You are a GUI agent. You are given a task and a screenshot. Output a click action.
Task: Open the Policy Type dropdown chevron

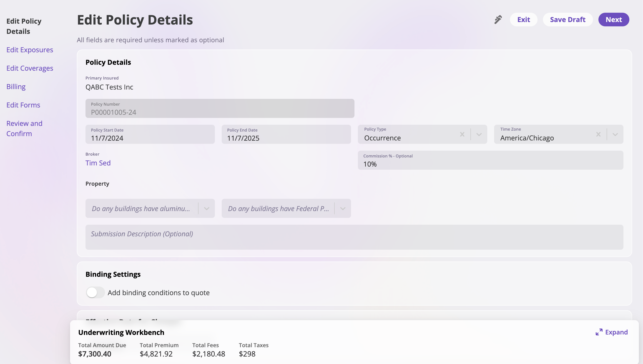pyautogui.click(x=479, y=135)
